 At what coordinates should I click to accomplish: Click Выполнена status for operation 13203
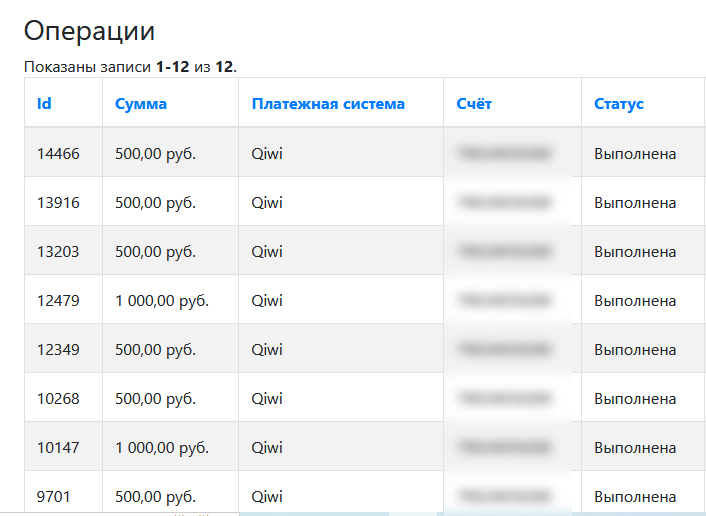coord(635,252)
